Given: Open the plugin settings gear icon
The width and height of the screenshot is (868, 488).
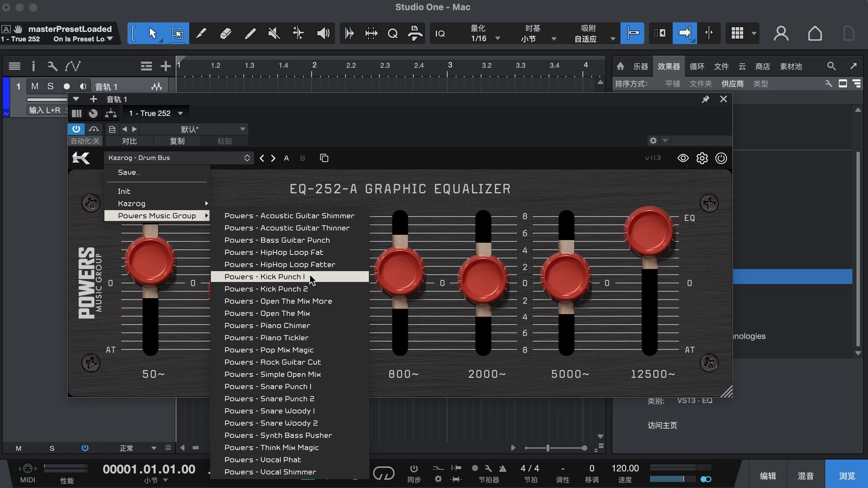Looking at the screenshot, I should pos(702,158).
